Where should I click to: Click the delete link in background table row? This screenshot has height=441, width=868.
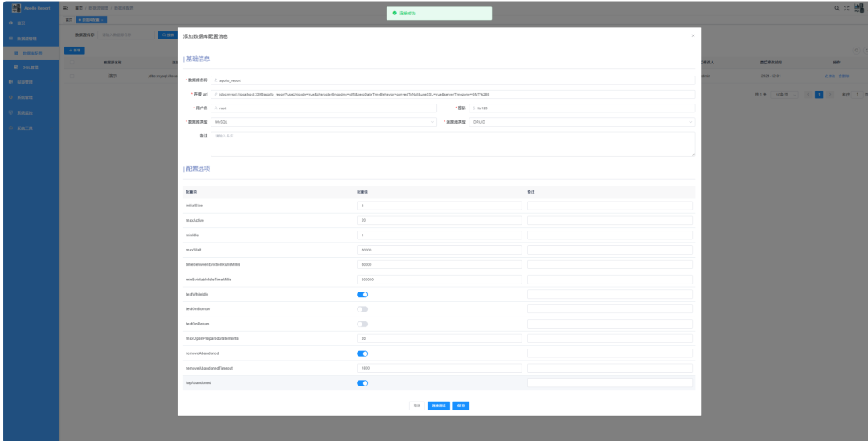(844, 76)
